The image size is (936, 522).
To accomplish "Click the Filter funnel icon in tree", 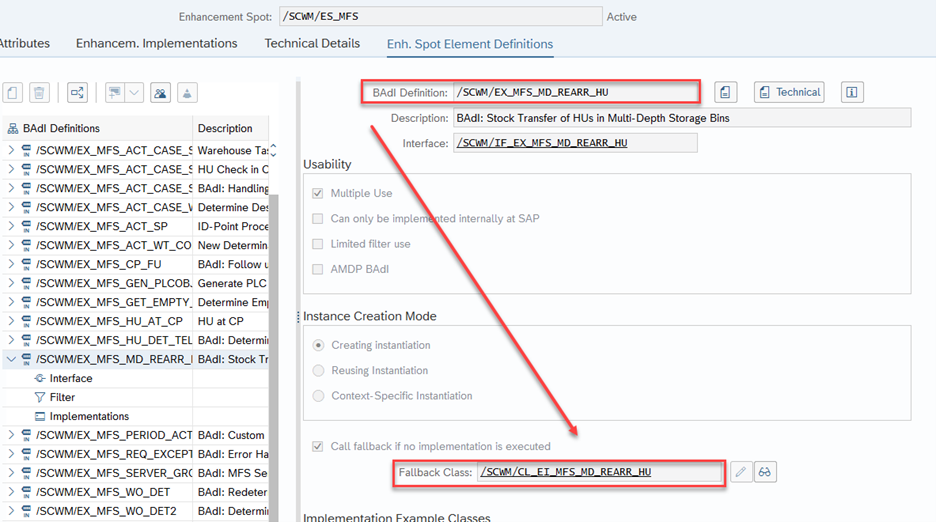I will (39, 397).
